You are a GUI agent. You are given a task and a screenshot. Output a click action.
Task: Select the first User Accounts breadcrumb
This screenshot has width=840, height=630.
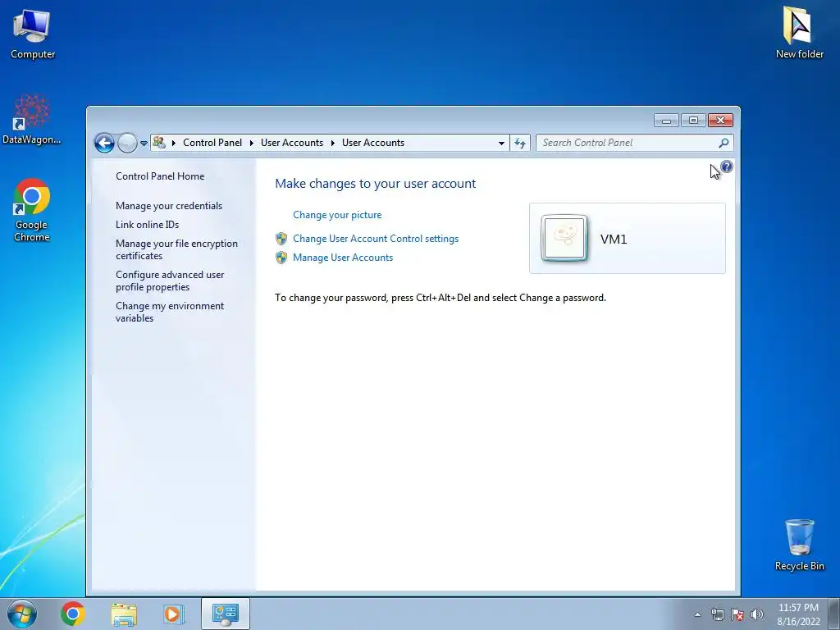(x=292, y=143)
